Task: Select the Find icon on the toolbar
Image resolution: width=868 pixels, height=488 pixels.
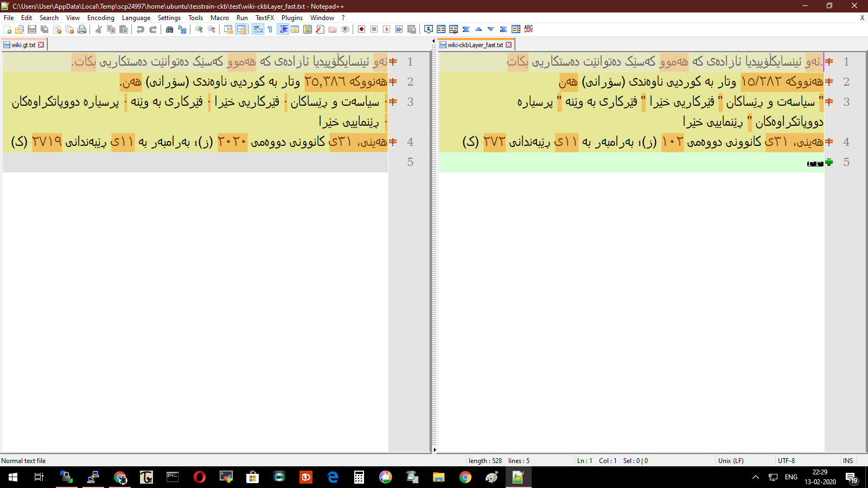Action: point(170,29)
